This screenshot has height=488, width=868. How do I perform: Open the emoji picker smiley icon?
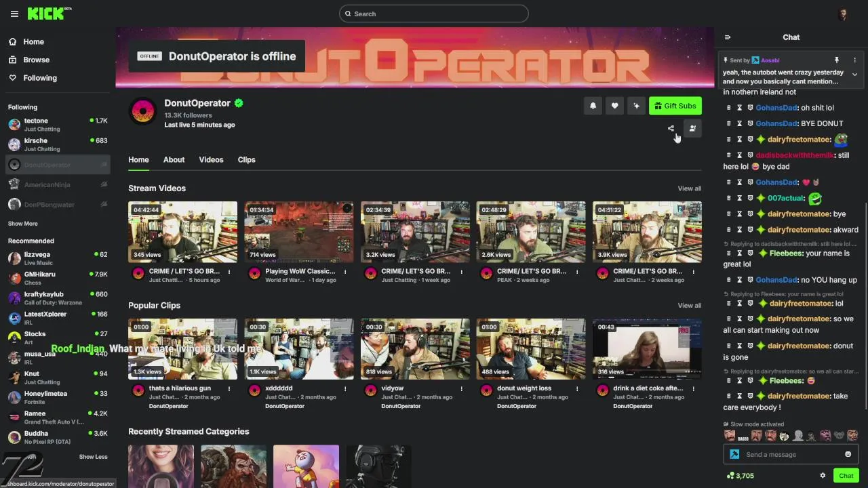(x=848, y=454)
